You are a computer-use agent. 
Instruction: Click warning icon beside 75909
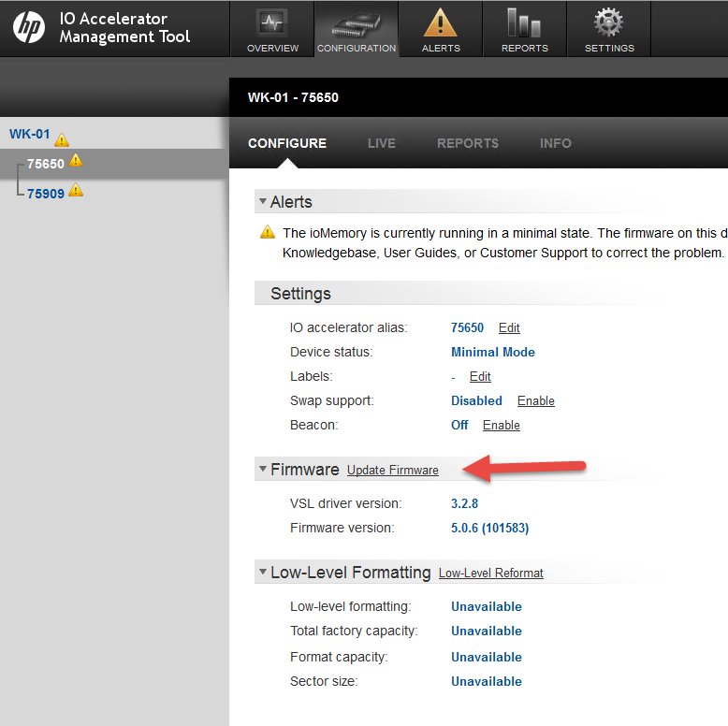76,190
